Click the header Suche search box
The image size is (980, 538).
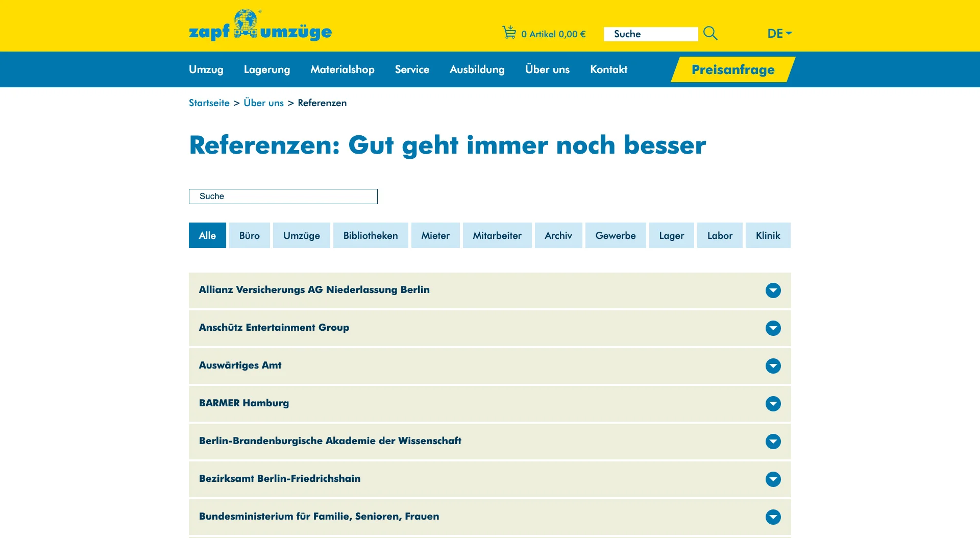[x=650, y=34]
